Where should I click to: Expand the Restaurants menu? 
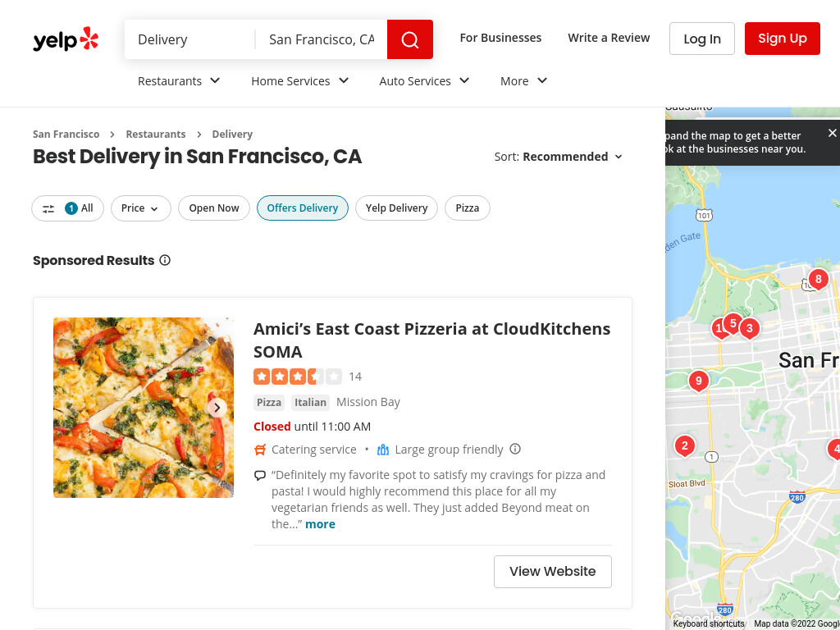pos(179,81)
